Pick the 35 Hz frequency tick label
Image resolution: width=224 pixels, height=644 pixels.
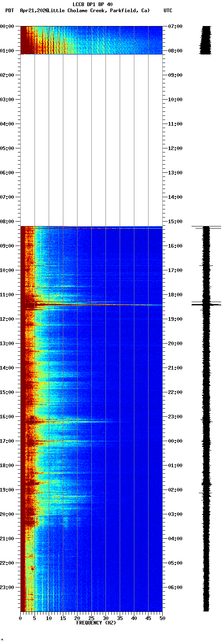[x=120, y=618]
